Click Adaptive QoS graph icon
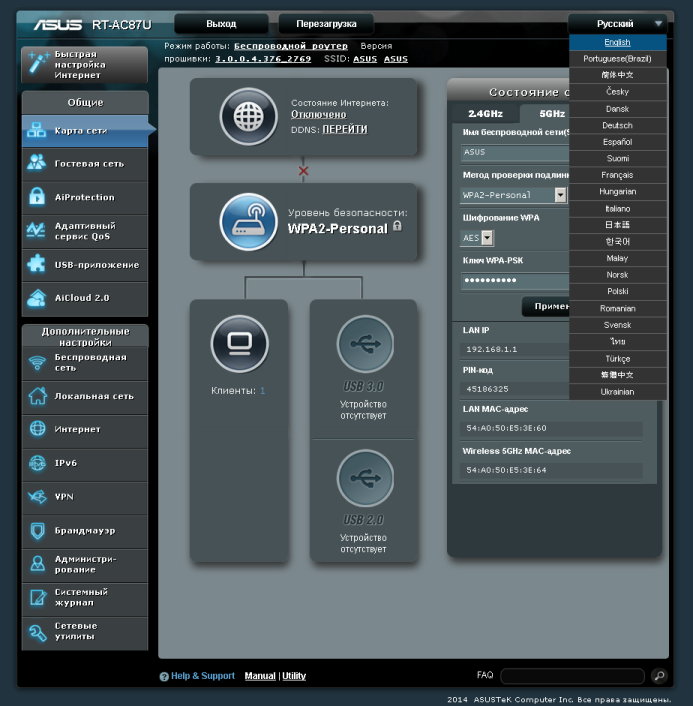 [36, 230]
